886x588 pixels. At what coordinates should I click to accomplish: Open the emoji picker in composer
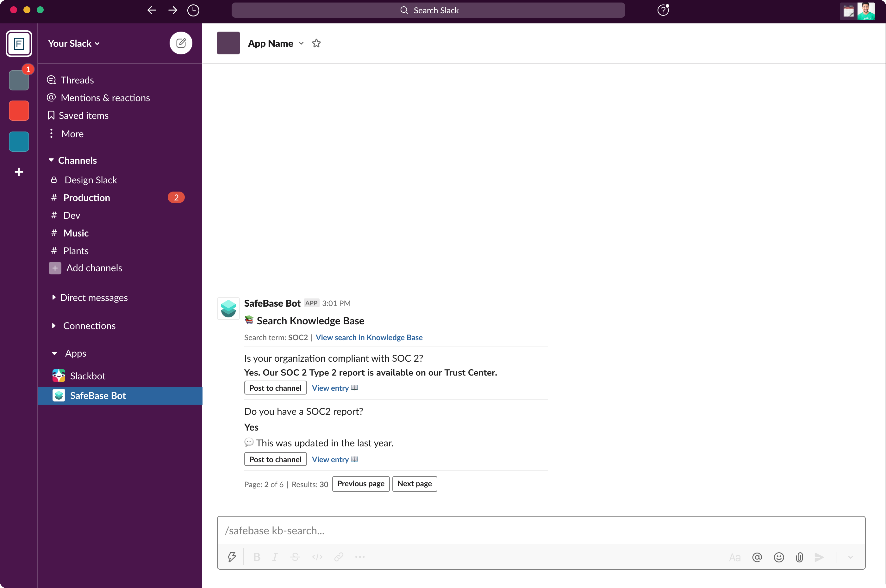779,557
